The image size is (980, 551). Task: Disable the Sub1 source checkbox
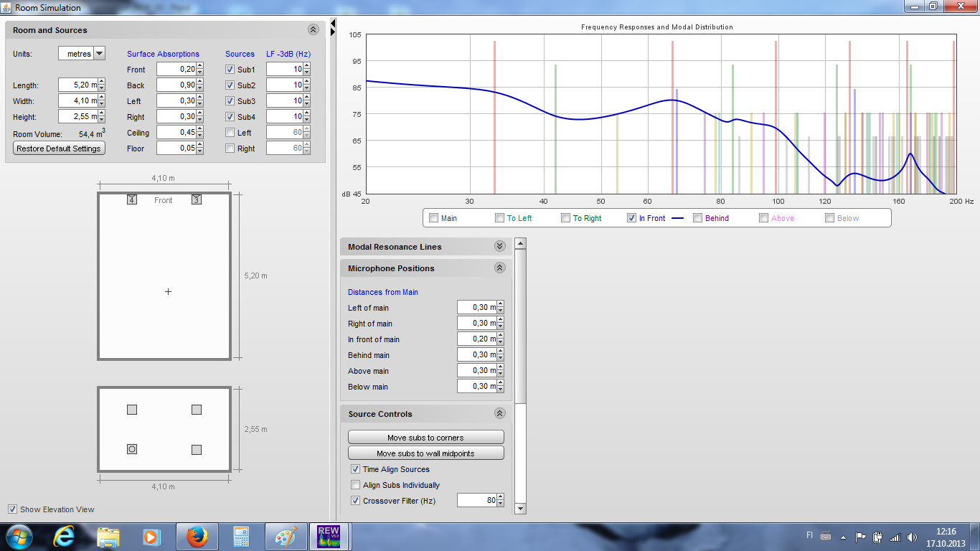pyautogui.click(x=230, y=70)
